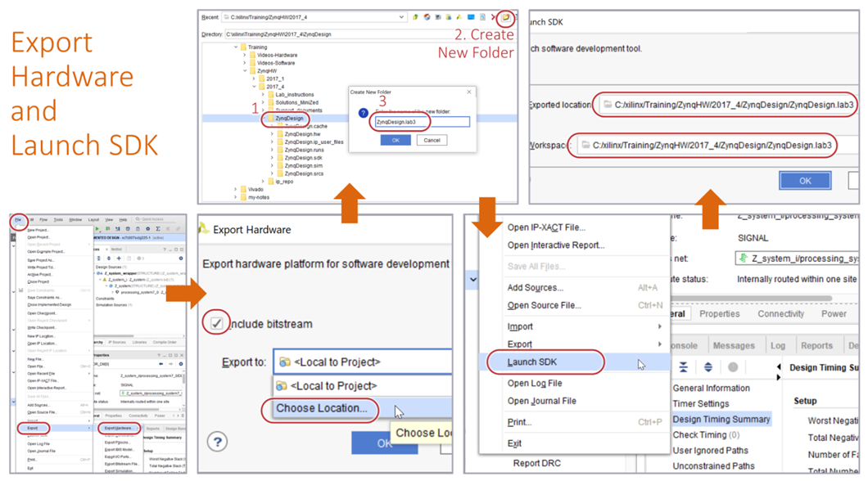
Task: Click the green run arrow in small Vivado toolbar
Action: [x=97, y=228]
